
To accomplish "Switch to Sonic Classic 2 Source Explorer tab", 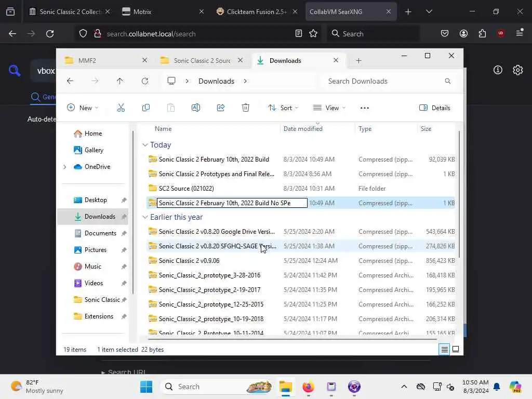I will click(x=202, y=60).
